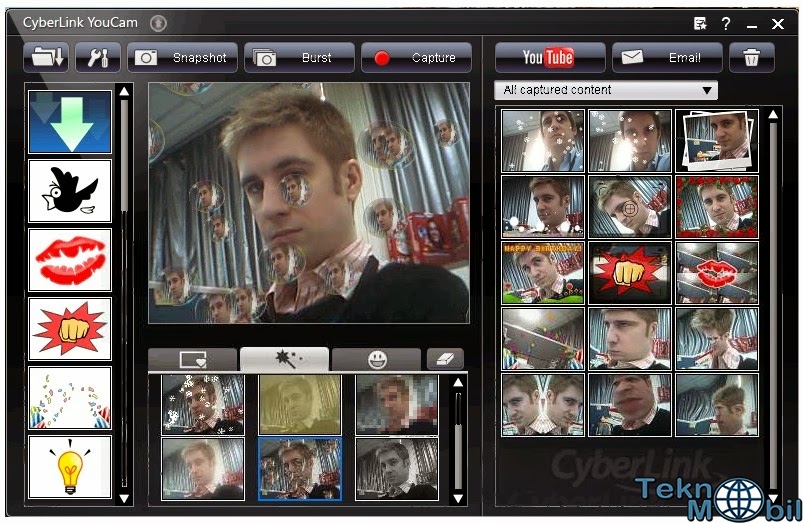Screen dimensions: 803x523
Task: Apply the grayscale filter thumbnail
Action: point(397,469)
